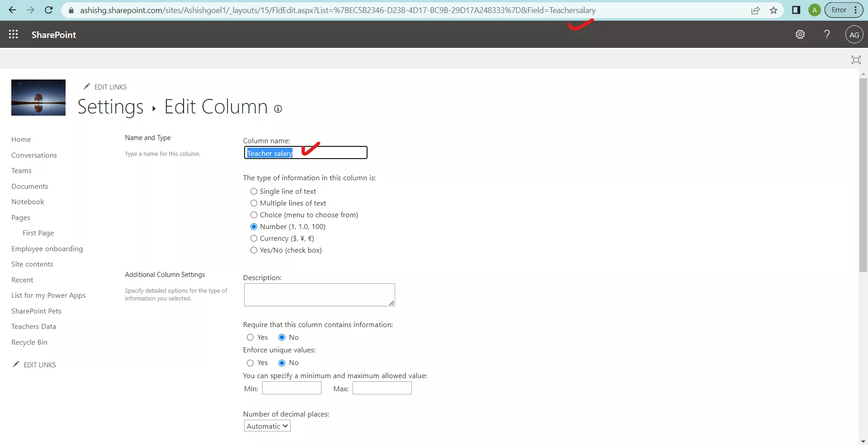Click the focus mode icon near page top right
This screenshot has width=868, height=445.
[856, 59]
